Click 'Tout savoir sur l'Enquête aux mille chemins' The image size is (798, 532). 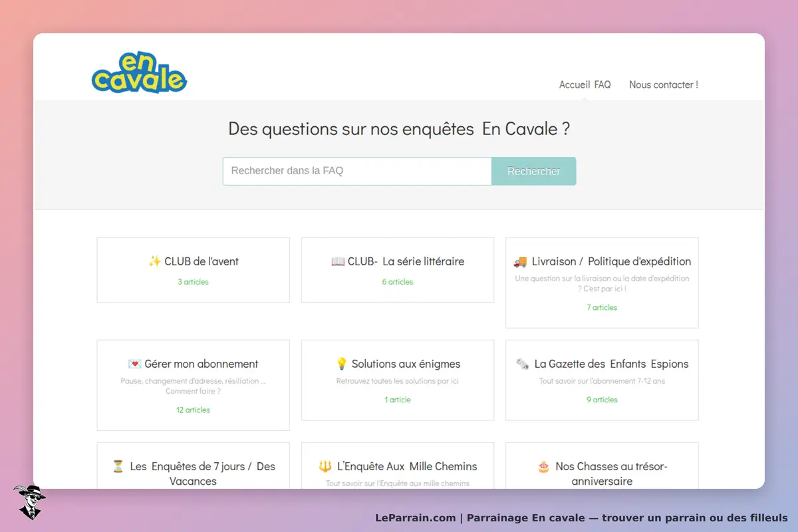[x=398, y=483]
